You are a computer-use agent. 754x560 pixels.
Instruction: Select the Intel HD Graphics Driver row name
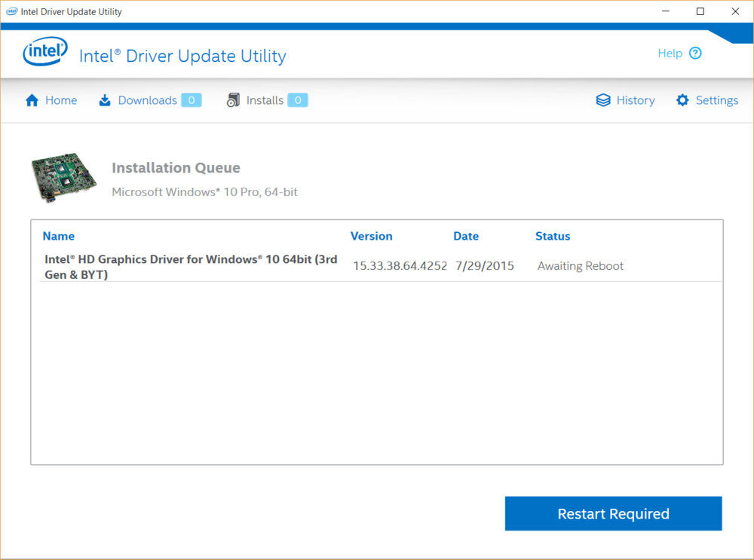click(191, 267)
